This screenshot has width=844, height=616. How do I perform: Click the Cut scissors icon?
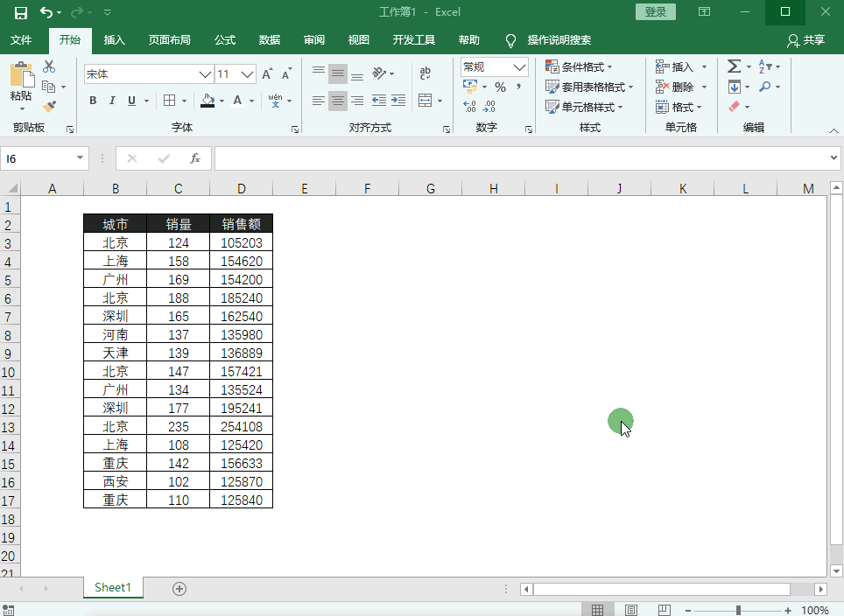click(x=49, y=67)
